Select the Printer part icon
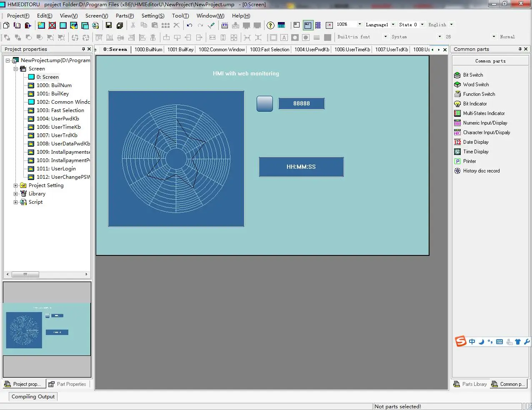 pos(457,161)
